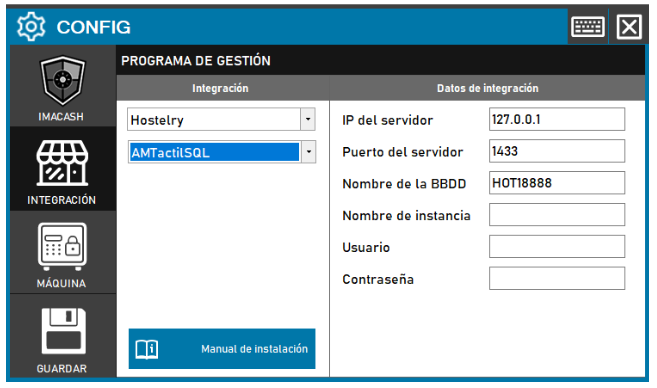Click the Hostelry combo box field
The image size is (657, 388).
point(221,119)
